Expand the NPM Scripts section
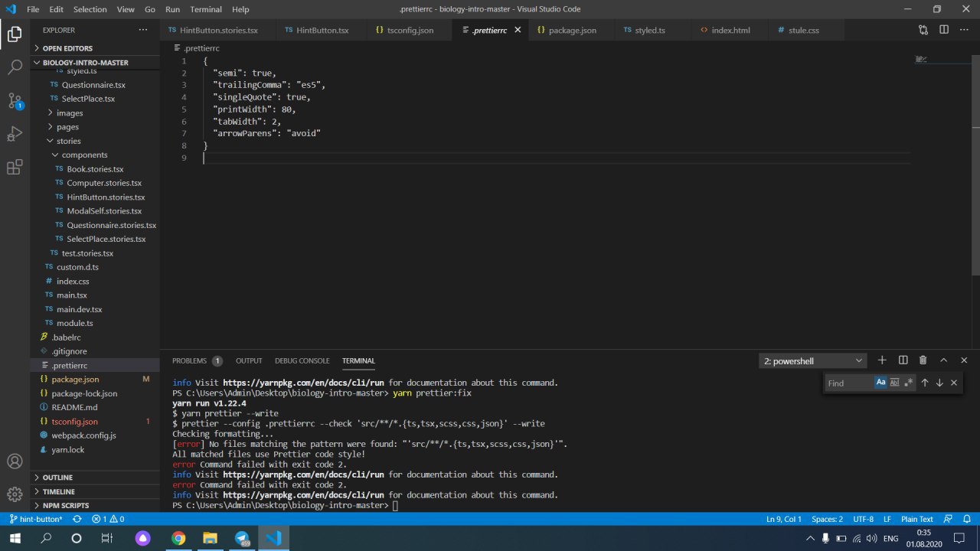Viewport: 980px width, 551px height. pyautogui.click(x=95, y=505)
